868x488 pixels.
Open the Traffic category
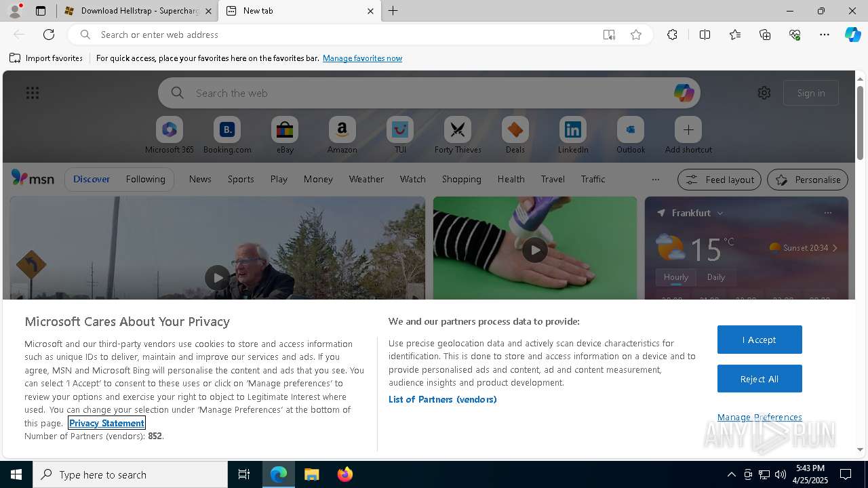[x=593, y=179]
